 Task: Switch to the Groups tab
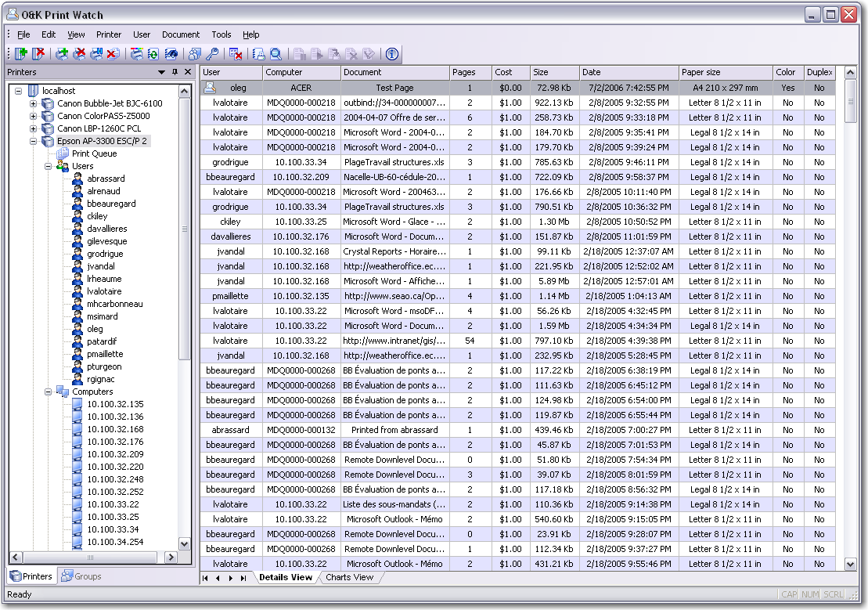pyautogui.click(x=81, y=576)
